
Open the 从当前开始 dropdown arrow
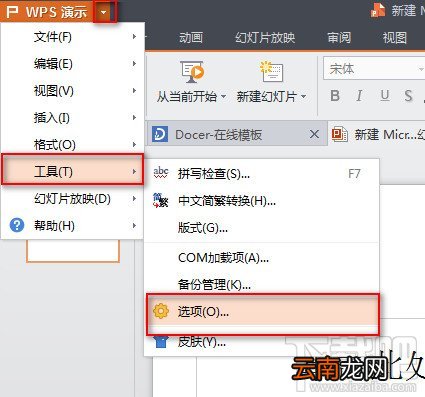[x=223, y=97]
